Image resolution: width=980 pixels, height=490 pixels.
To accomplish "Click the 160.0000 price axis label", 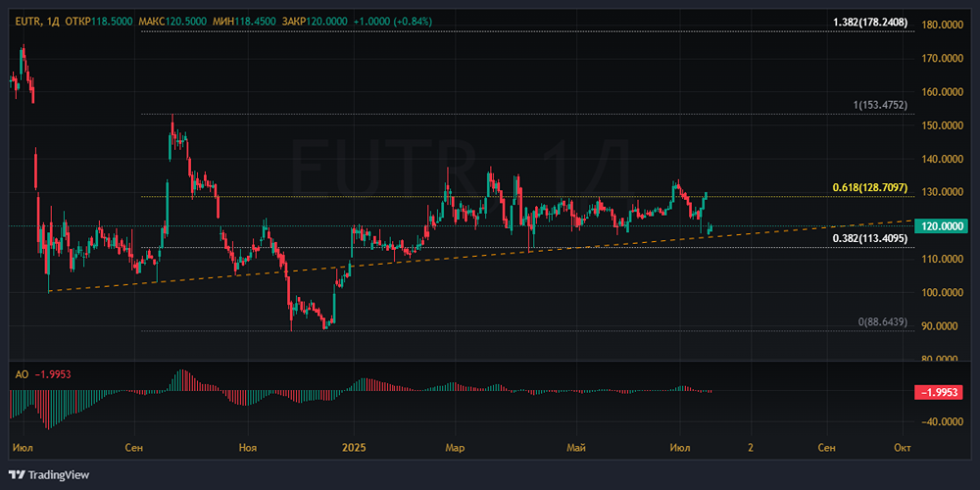I will click(940, 92).
